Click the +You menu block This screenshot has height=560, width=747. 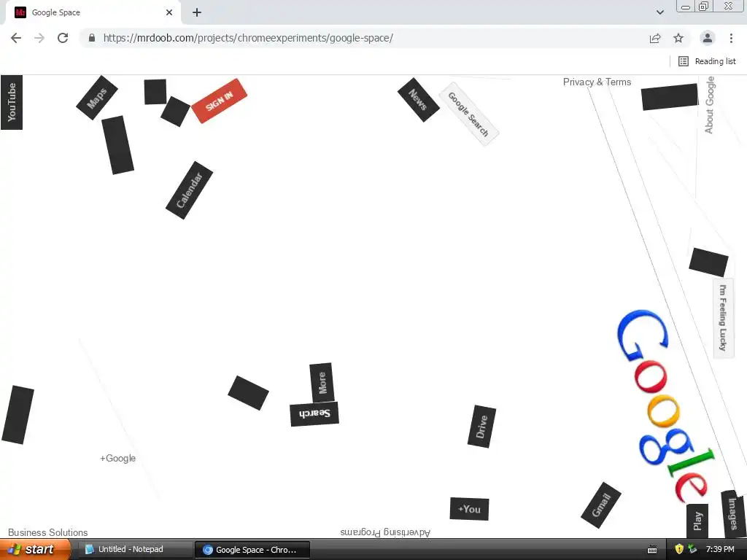pyautogui.click(x=469, y=509)
